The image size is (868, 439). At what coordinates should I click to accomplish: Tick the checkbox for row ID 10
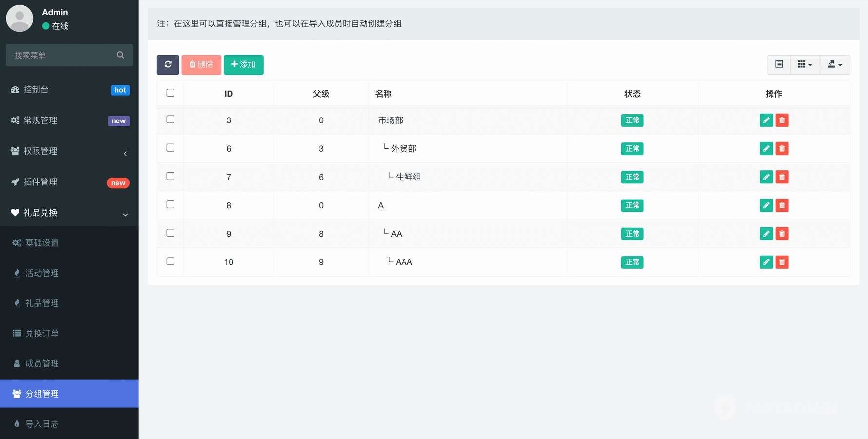(x=170, y=261)
